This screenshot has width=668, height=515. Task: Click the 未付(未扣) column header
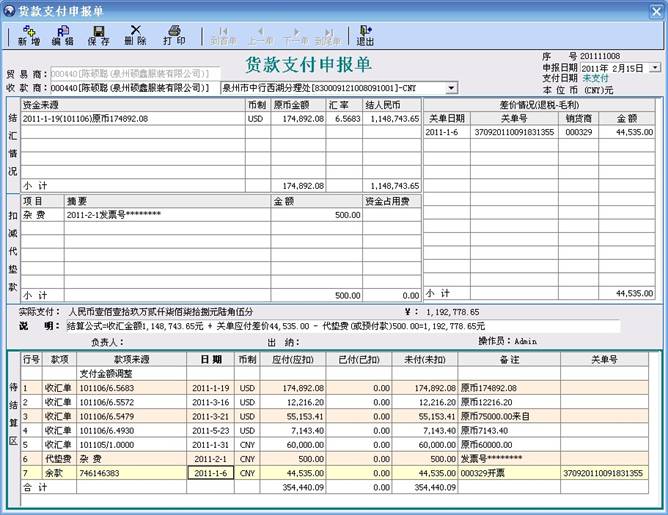click(425, 360)
